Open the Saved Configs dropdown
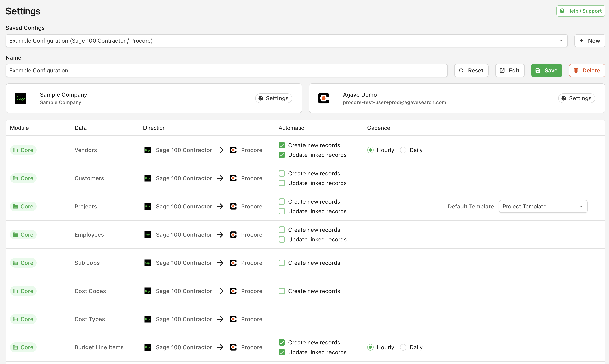This screenshot has width=609, height=364. click(286, 41)
